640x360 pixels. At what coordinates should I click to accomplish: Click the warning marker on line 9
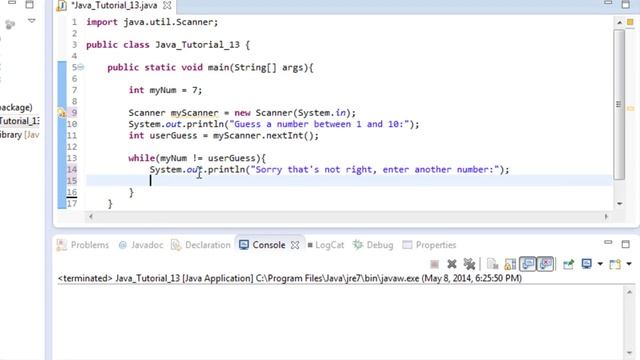62,113
